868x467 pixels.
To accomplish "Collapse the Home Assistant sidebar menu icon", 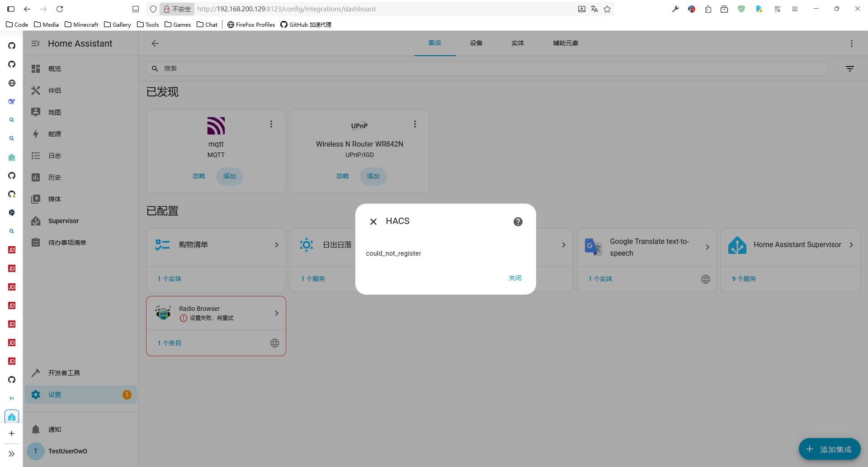I will [x=36, y=43].
